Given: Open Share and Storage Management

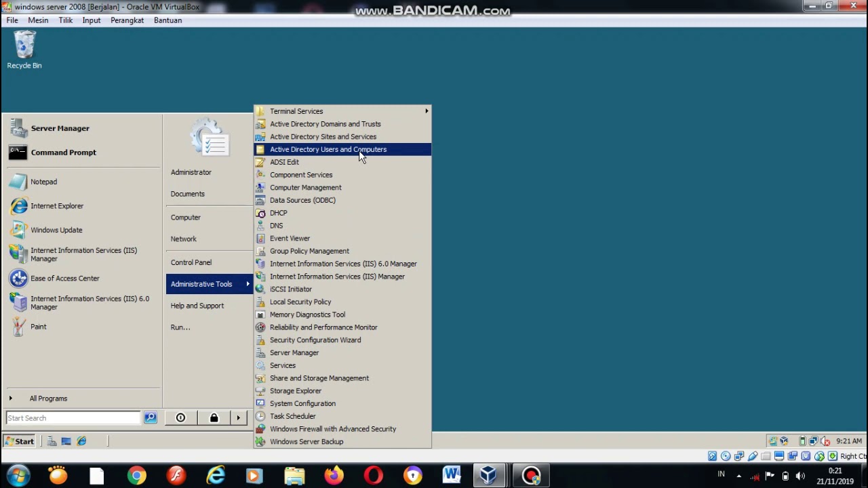Looking at the screenshot, I should (342, 378).
